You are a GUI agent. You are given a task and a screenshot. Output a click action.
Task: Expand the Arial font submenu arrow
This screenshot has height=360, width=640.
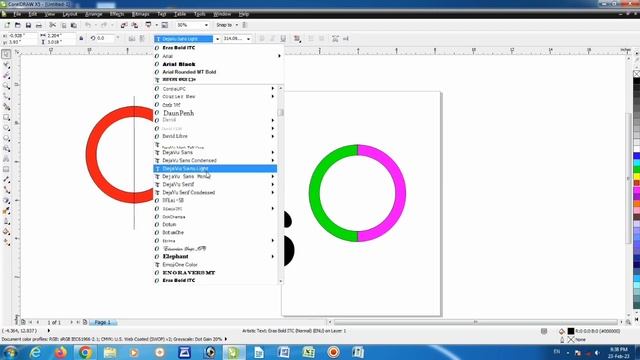(280, 56)
